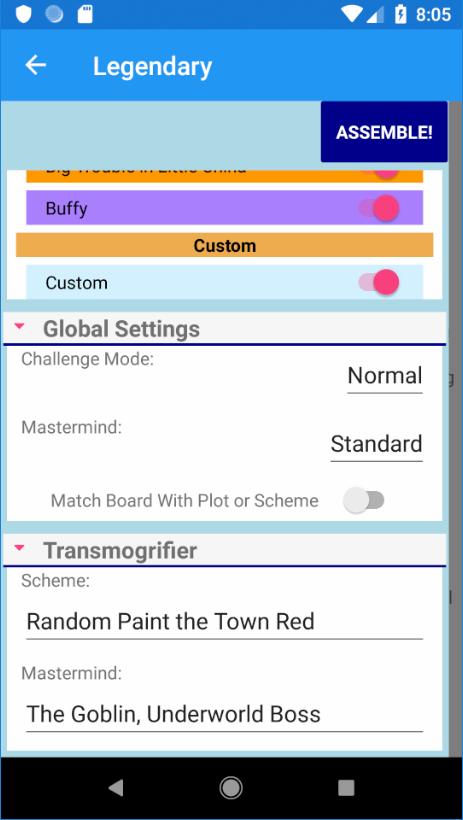Image resolution: width=463 pixels, height=820 pixels.
Task: Select the orange Custom category header
Action: coord(224,245)
